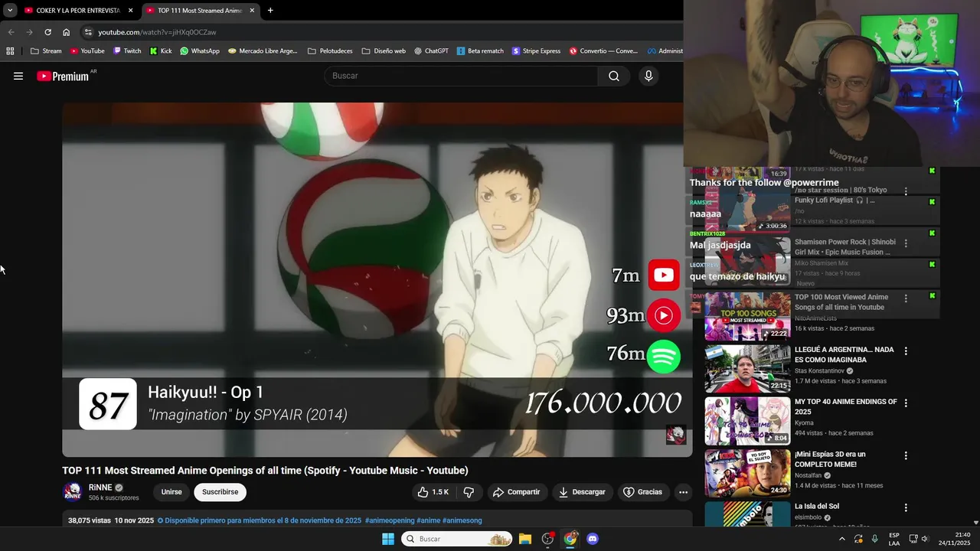The image size is (980, 551).
Task: Go forward with the browser forward arrow
Action: 29,32
